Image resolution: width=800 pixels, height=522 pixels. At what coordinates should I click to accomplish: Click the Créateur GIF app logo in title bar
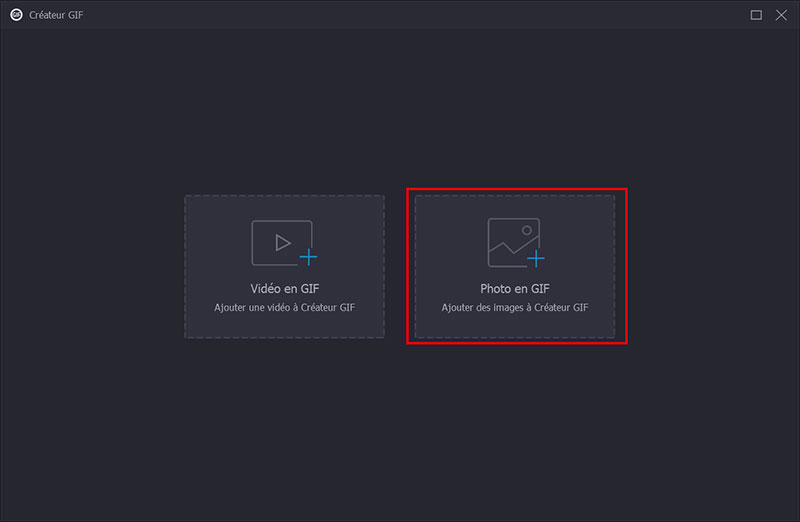pyautogui.click(x=16, y=15)
